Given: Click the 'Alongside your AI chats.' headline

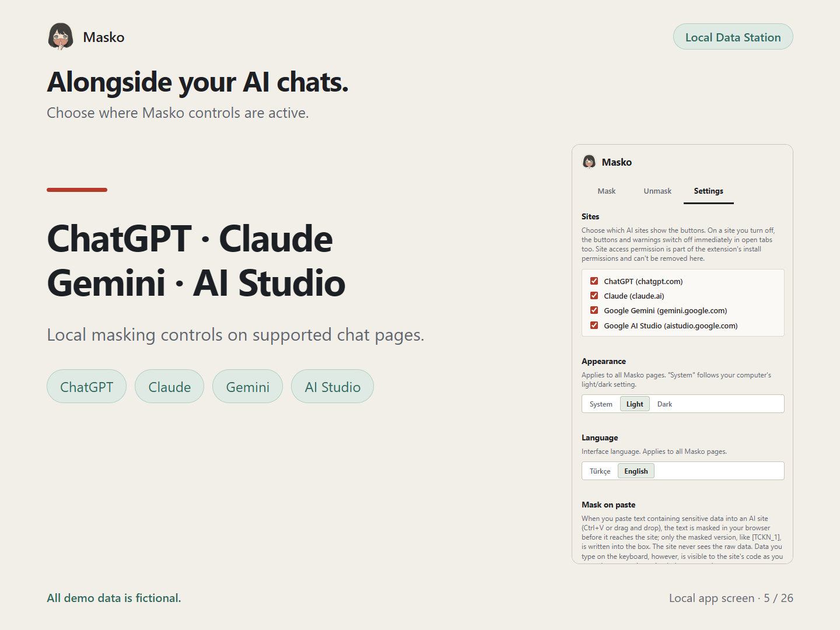Looking at the screenshot, I should [x=198, y=82].
